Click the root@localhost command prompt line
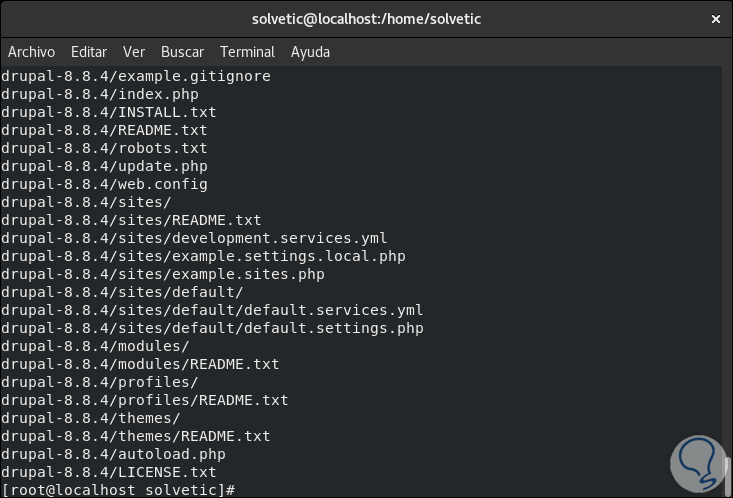The image size is (733, 498). click(x=118, y=490)
